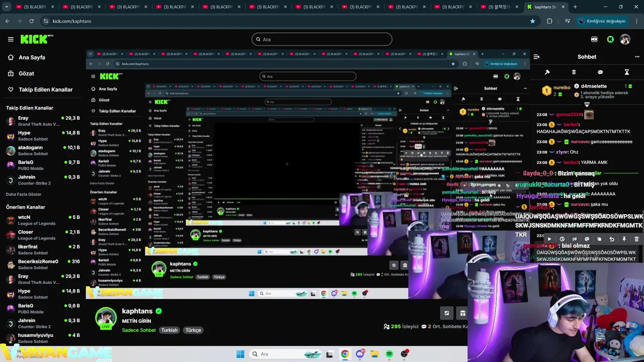Open wtcN channel in recommended list
The height and width of the screenshot is (362, 644).
pos(42,220)
